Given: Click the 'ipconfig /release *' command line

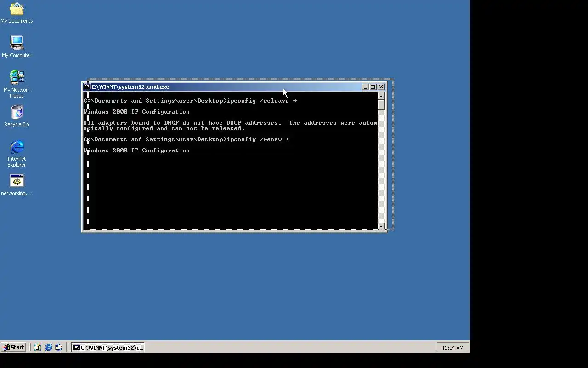Looking at the screenshot, I should (x=190, y=101).
